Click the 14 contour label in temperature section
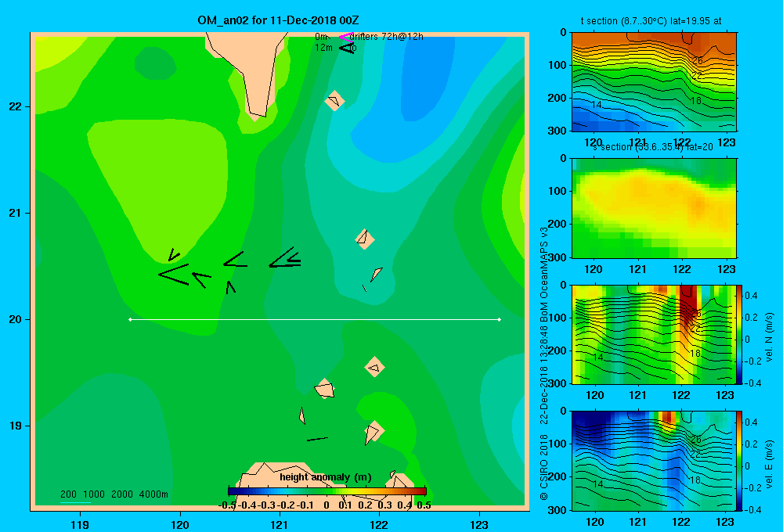Image resolution: width=783 pixels, height=532 pixels. click(x=596, y=104)
